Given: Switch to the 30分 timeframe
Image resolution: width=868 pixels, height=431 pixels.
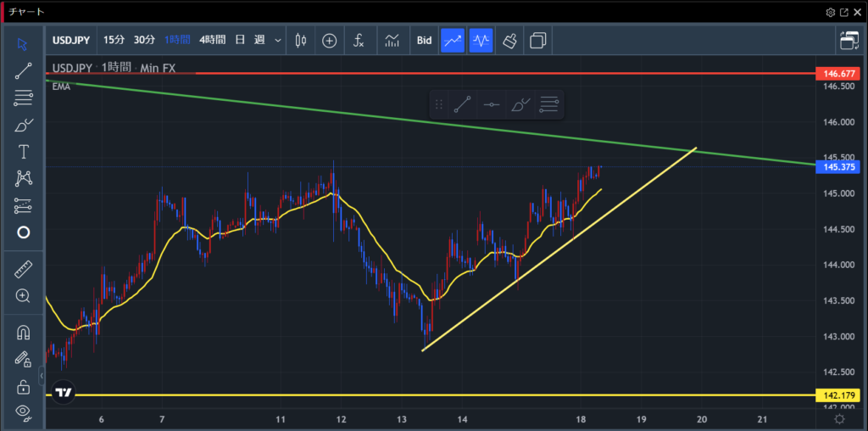Looking at the screenshot, I should click(144, 40).
